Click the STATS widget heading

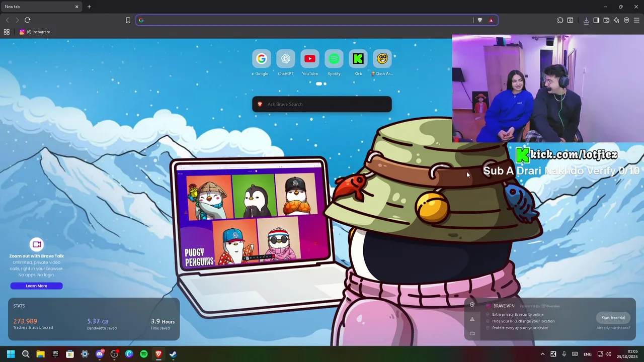pyautogui.click(x=19, y=306)
